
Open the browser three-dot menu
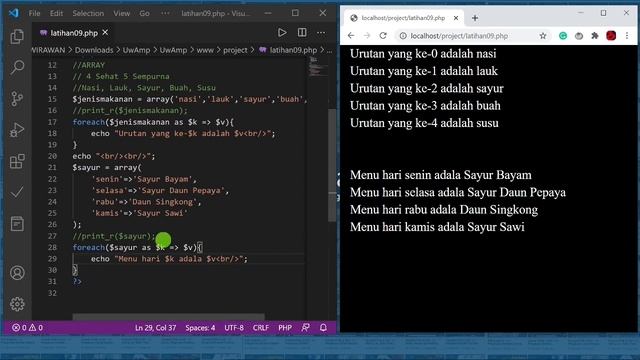[627, 36]
